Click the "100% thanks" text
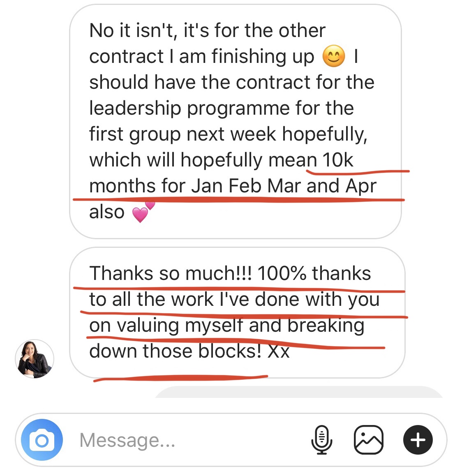The height and width of the screenshot is (476, 462). pyautogui.click(x=314, y=273)
